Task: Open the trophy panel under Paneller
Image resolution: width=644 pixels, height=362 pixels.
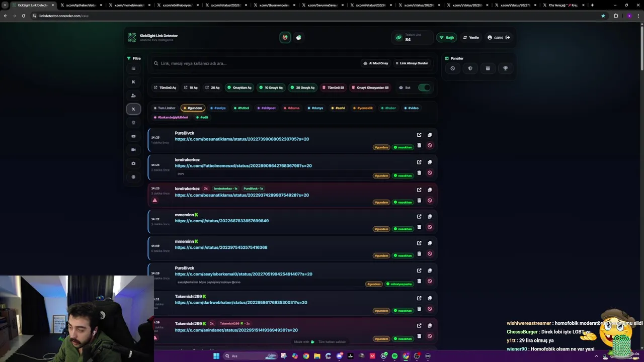Action: point(505,68)
